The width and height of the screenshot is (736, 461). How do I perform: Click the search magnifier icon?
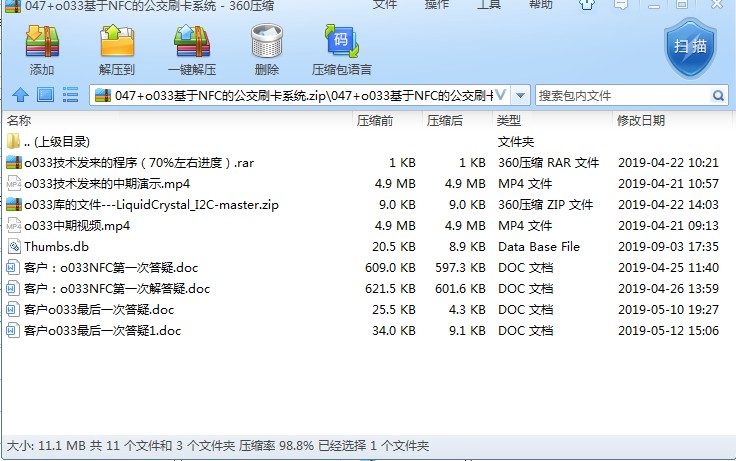click(718, 96)
